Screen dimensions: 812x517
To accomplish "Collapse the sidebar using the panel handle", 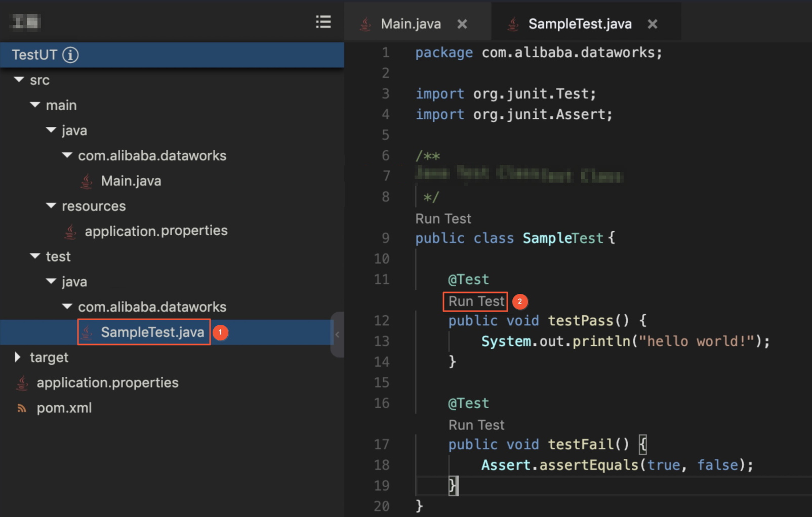I will click(337, 334).
